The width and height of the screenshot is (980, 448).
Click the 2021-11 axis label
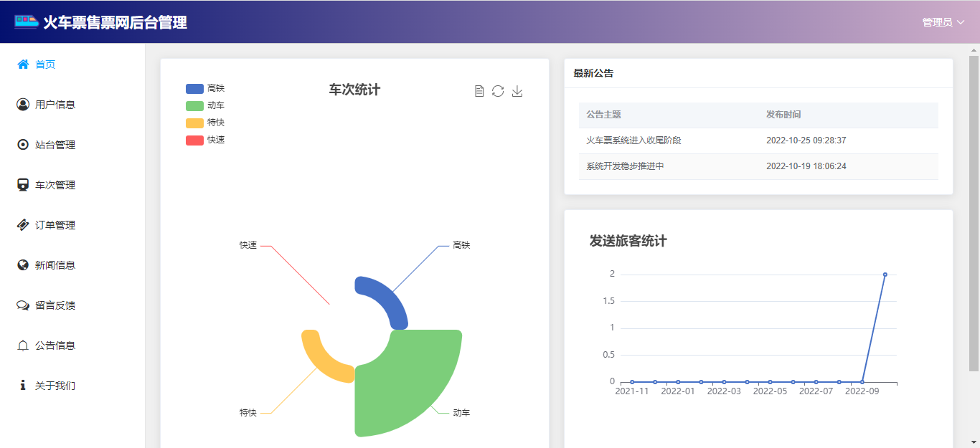[632, 391]
